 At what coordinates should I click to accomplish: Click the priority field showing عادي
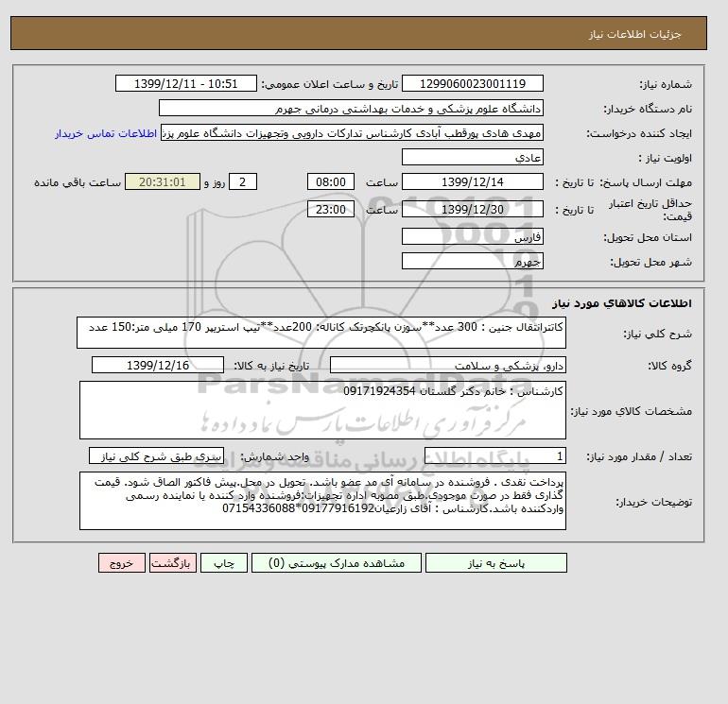(473, 158)
